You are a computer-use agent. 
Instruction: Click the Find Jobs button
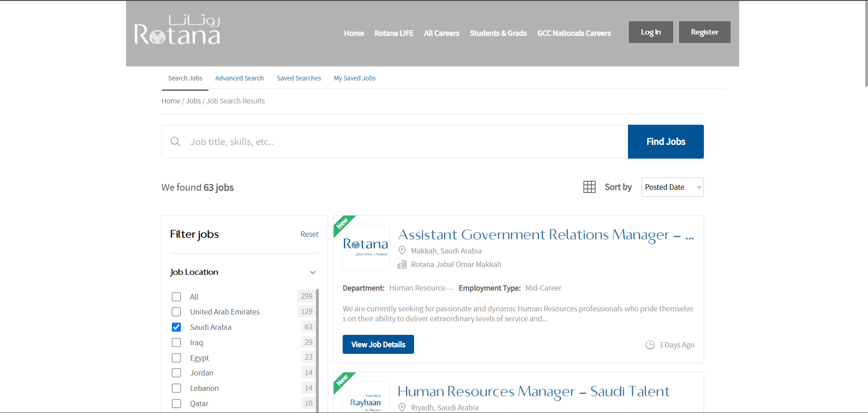(x=665, y=141)
